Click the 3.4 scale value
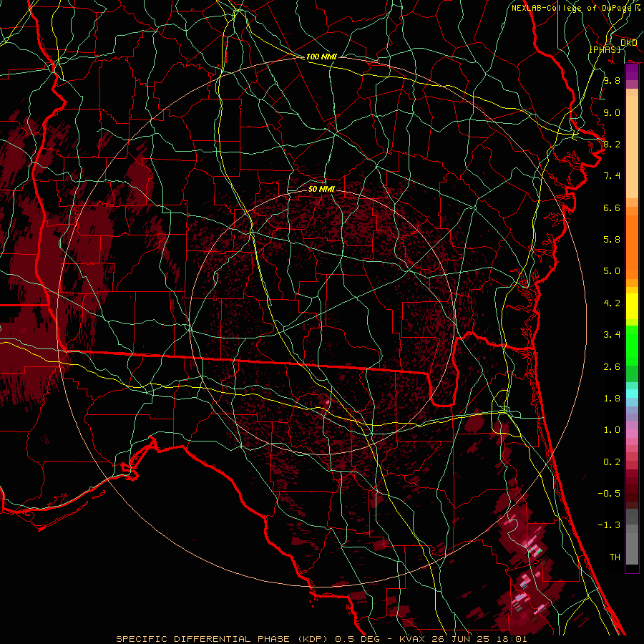644x644 pixels. 612,335
